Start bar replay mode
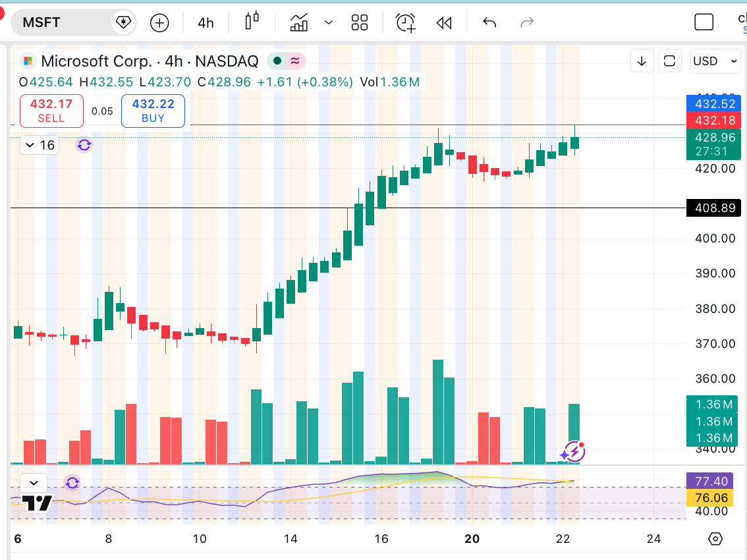 443,22
